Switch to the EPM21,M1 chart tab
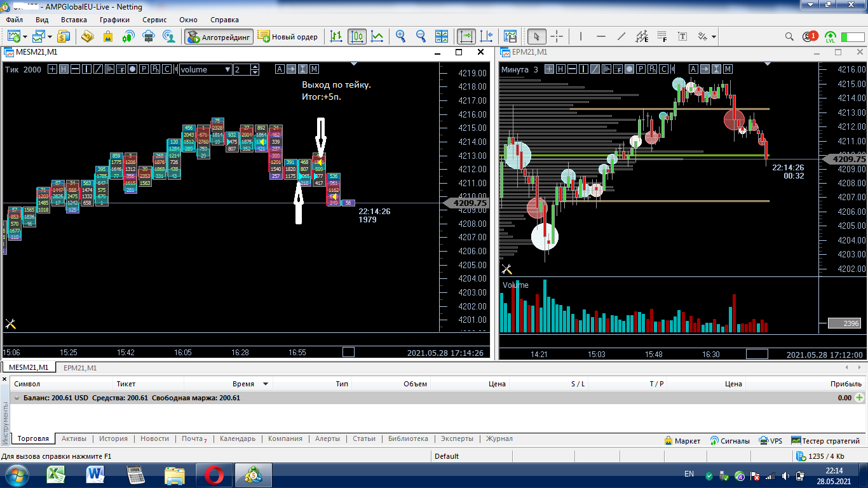The width and height of the screenshot is (868, 488). (80, 367)
